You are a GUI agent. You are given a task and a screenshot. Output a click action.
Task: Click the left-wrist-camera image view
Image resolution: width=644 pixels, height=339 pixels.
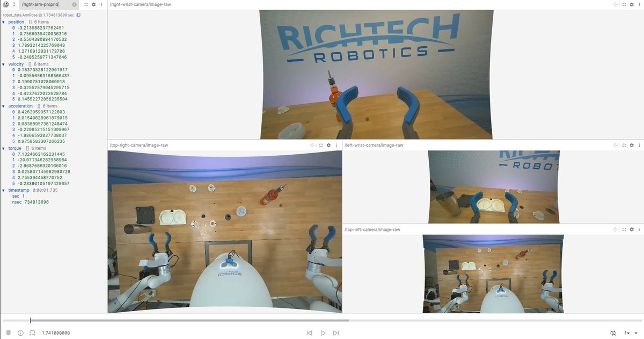coord(494,187)
